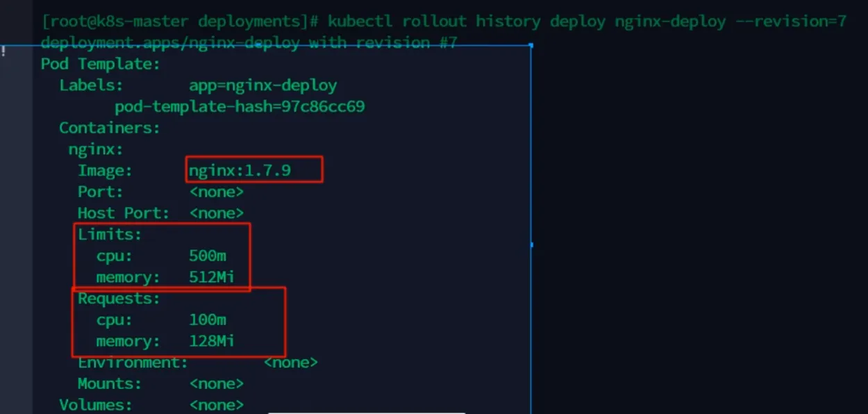Click the 128Mi memory request value
Image resolution: width=868 pixels, height=414 pixels.
coord(212,341)
